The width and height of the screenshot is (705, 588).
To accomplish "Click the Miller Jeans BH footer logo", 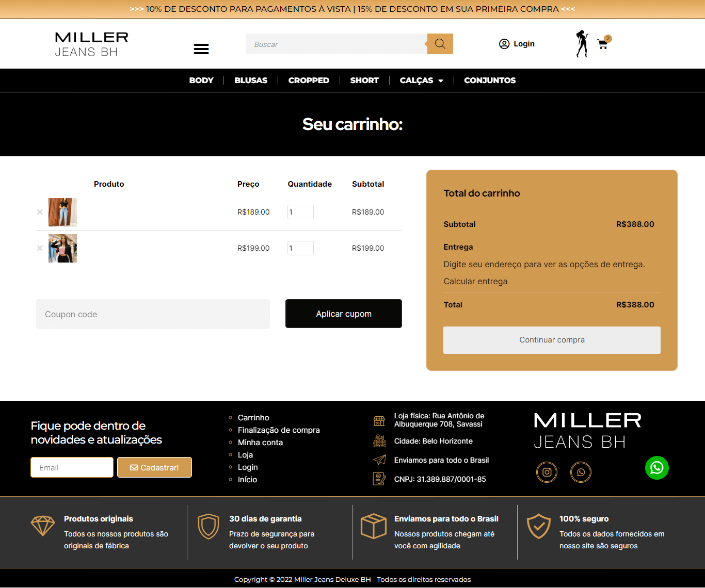I will click(588, 430).
